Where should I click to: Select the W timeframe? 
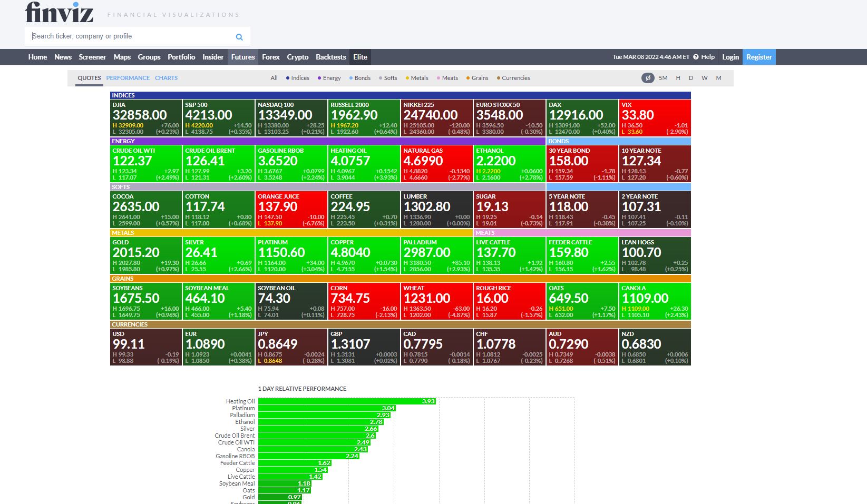pos(705,78)
